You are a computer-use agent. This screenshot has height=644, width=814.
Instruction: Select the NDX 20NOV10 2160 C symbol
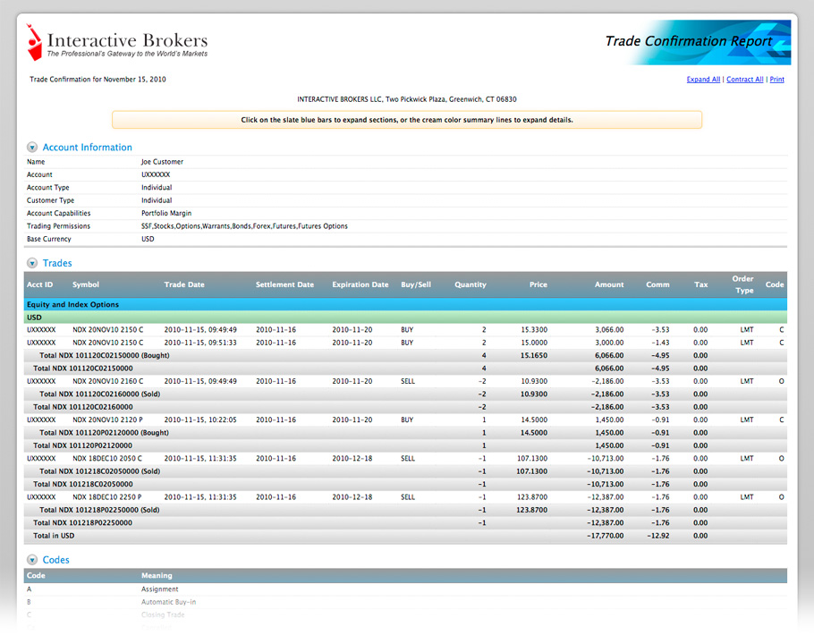pyautogui.click(x=107, y=381)
